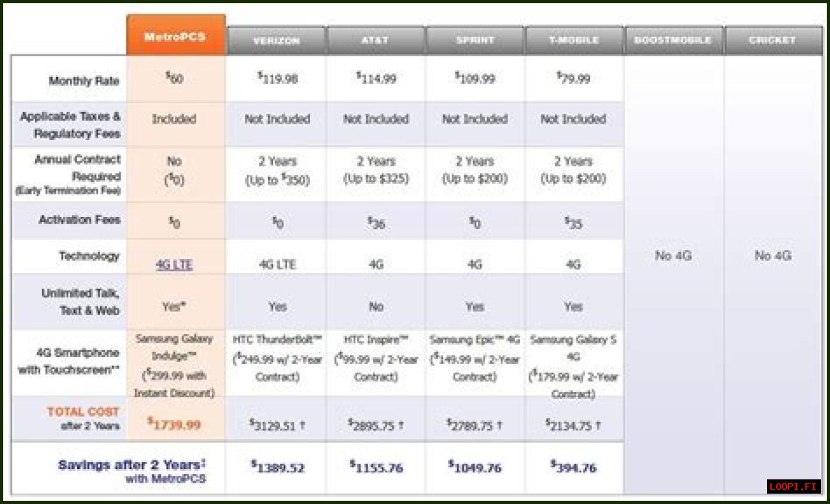Image resolution: width=830 pixels, height=504 pixels.
Task: Click T-Mobile monthly rate $79.99
Action: pos(573,79)
